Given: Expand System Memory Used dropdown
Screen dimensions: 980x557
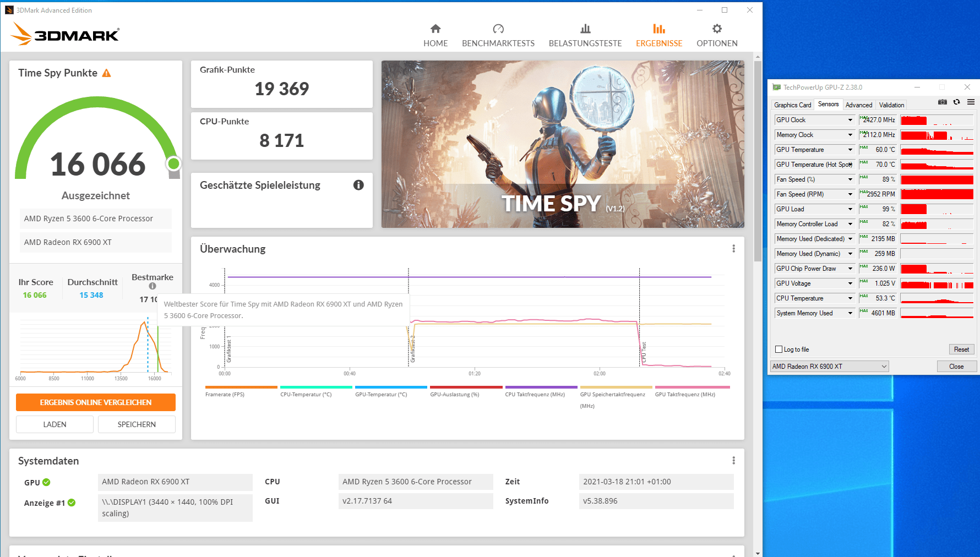Looking at the screenshot, I should 850,313.
